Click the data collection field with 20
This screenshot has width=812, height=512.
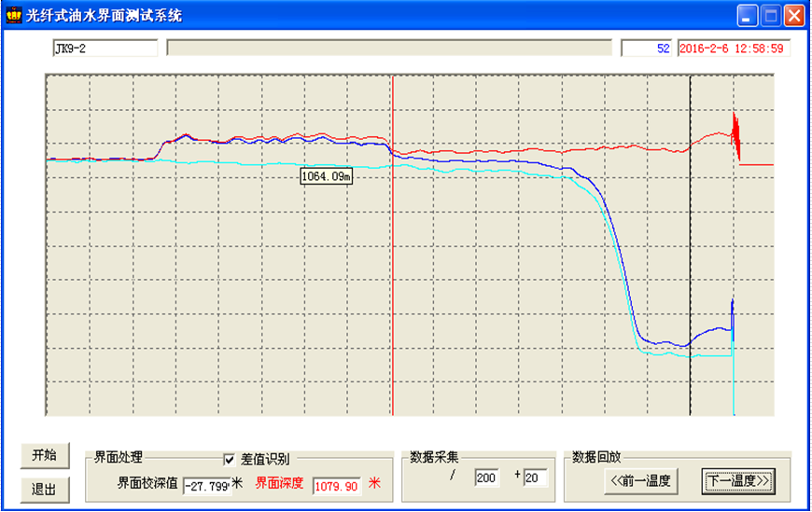pos(536,478)
